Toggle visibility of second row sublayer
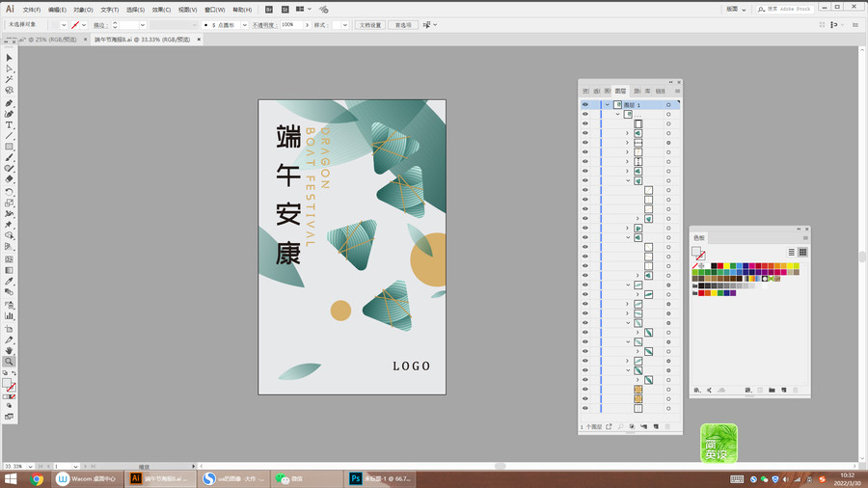 585,114
